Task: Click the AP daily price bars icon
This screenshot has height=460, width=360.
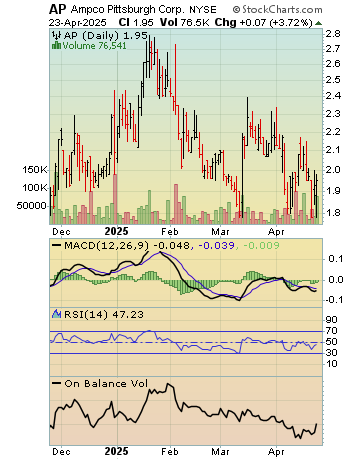Action: click(56, 35)
